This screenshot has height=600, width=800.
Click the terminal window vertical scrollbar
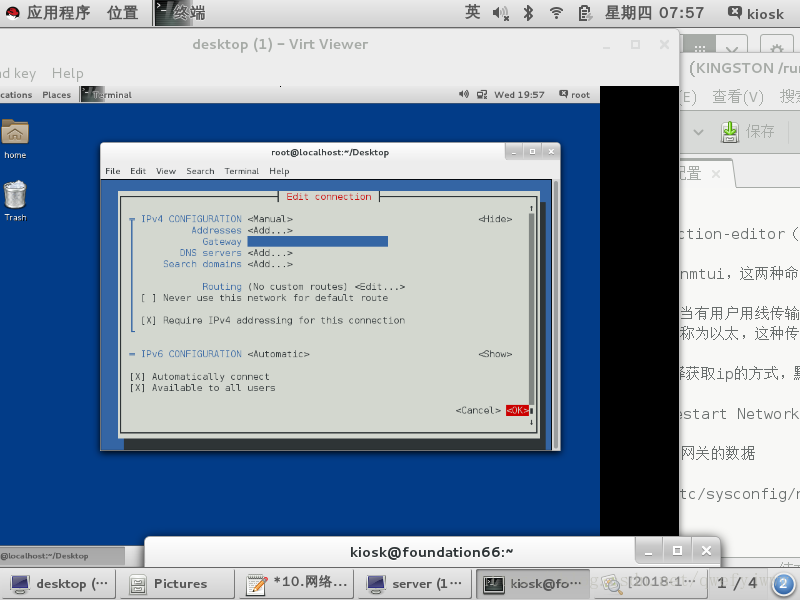tap(556, 314)
